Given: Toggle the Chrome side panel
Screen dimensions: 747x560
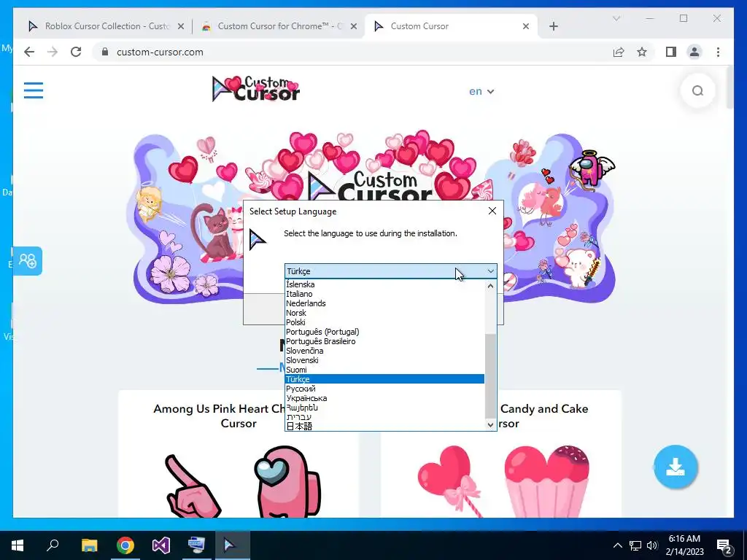Looking at the screenshot, I should tap(671, 52).
